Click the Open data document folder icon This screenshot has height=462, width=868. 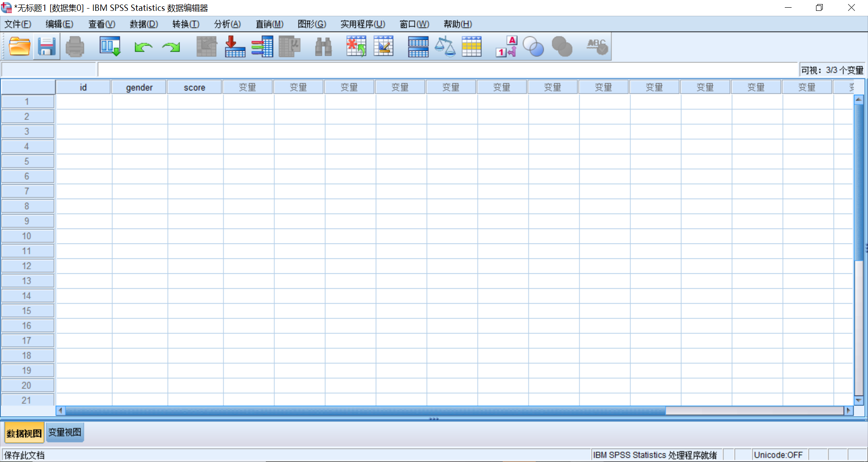[20, 47]
